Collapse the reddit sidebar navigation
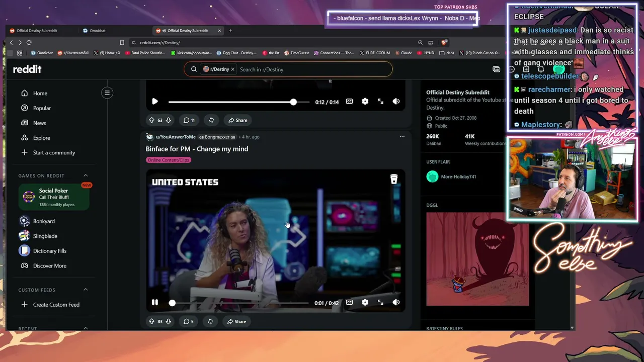644x362 pixels. pos(107,93)
